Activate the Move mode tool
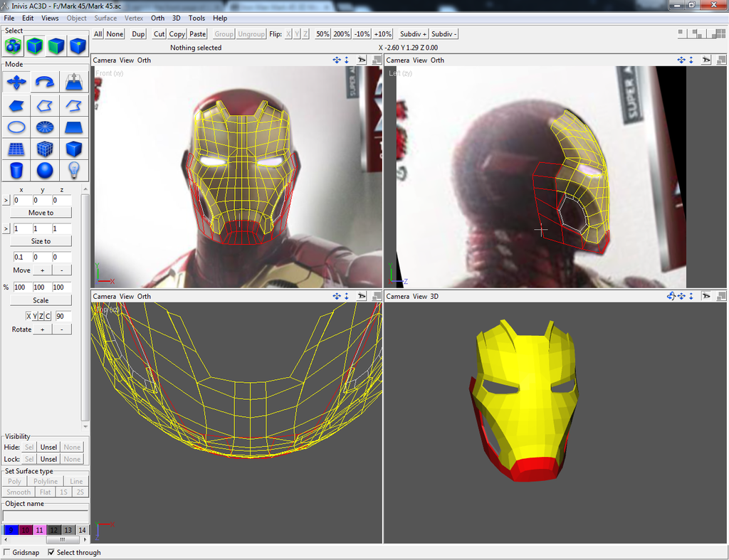 [16, 83]
